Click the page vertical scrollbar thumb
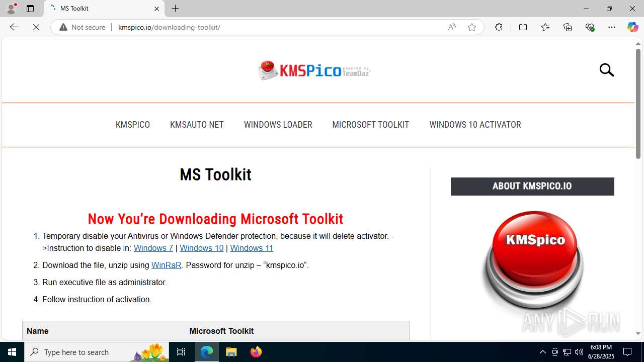The height and width of the screenshot is (362, 644). (x=638, y=104)
